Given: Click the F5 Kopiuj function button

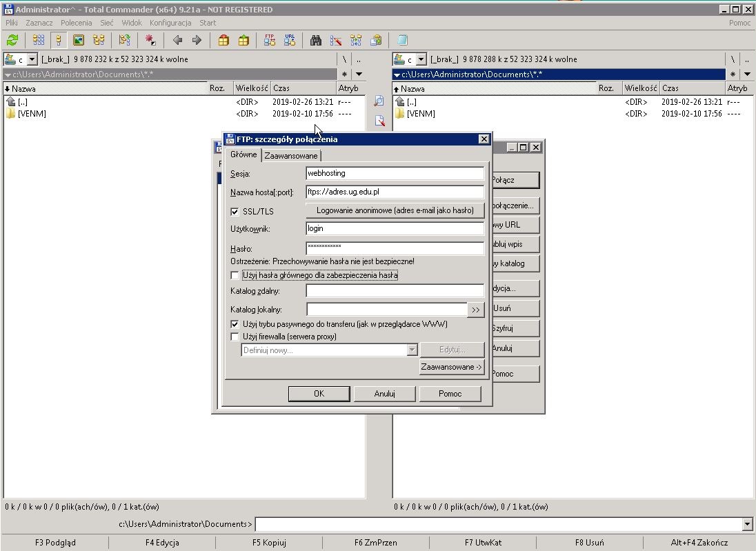Looking at the screenshot, I should pos(269,543).
